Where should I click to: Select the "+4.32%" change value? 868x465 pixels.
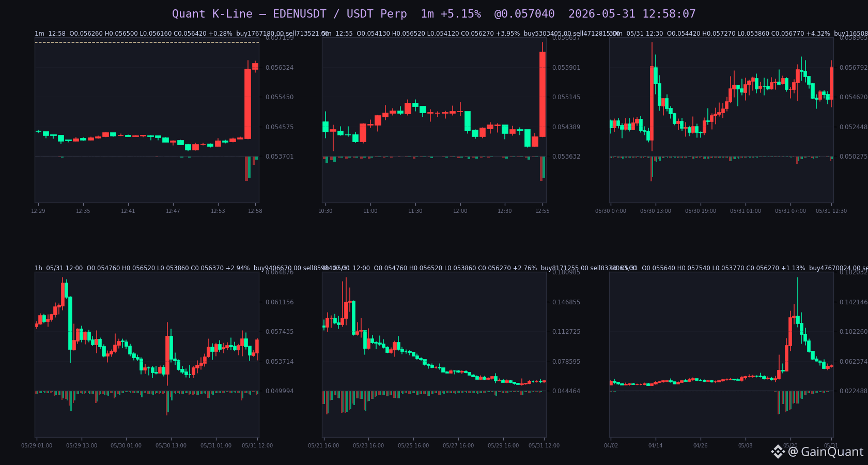click(x=818, y=34)
